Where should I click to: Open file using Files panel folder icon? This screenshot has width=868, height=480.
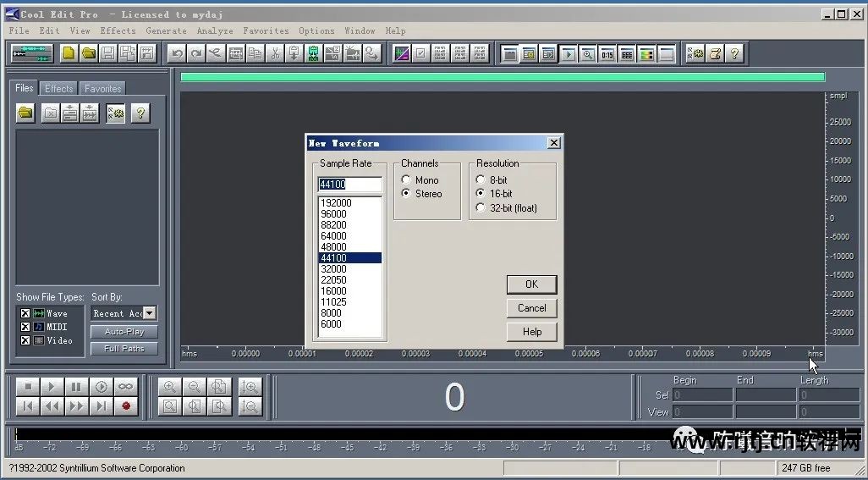point(25,113)
